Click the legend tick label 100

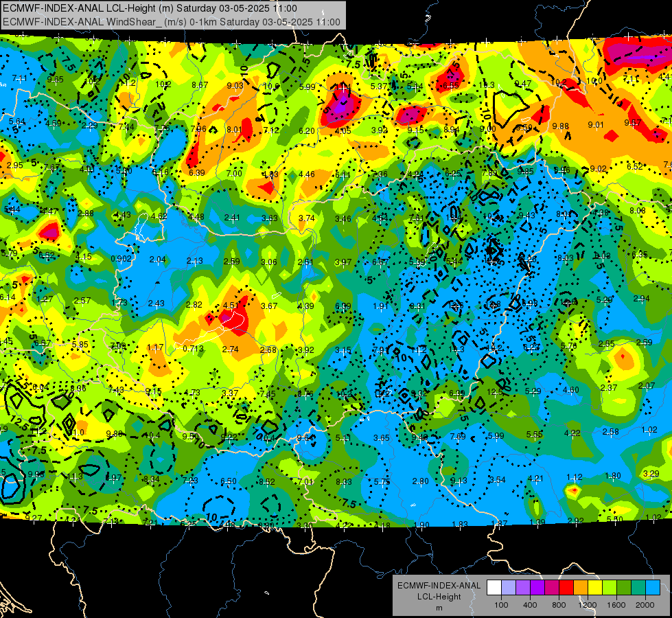(x=501, y=605)
